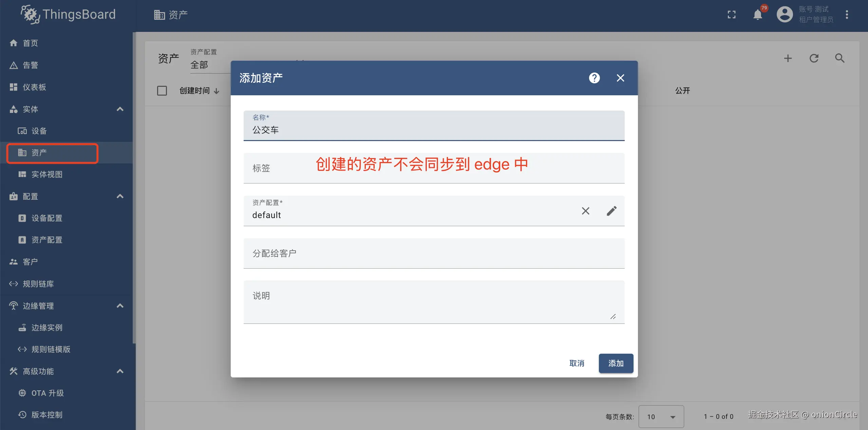Click the refresh icon in assets table
Screen dimensions: 868x430
point(814,58)
